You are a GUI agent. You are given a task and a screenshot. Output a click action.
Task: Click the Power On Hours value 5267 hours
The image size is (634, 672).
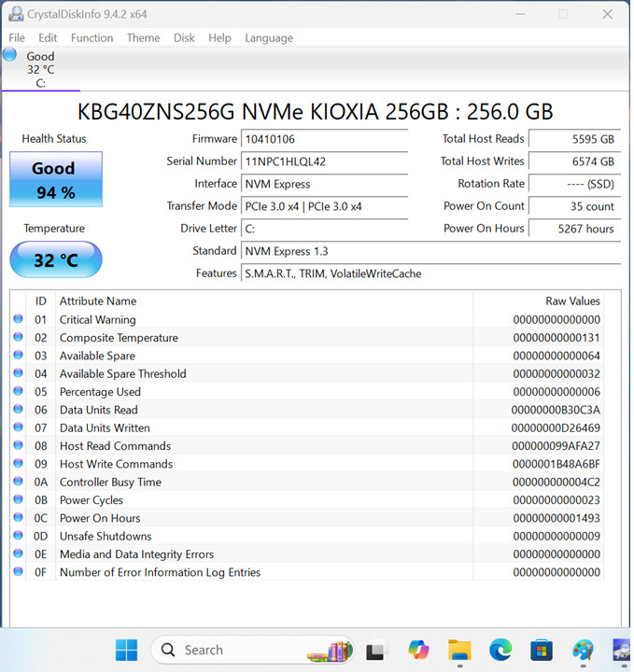[574, 229]
